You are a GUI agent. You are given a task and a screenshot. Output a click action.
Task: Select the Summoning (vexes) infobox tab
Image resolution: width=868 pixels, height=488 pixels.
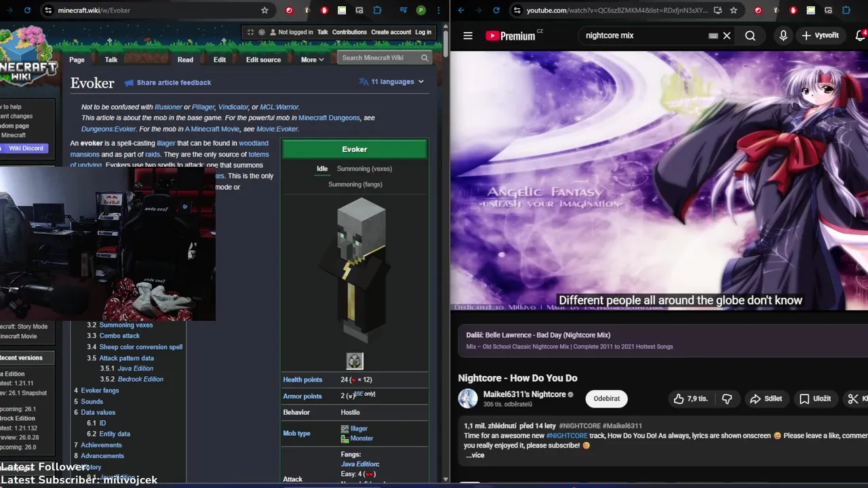[364, 169]
